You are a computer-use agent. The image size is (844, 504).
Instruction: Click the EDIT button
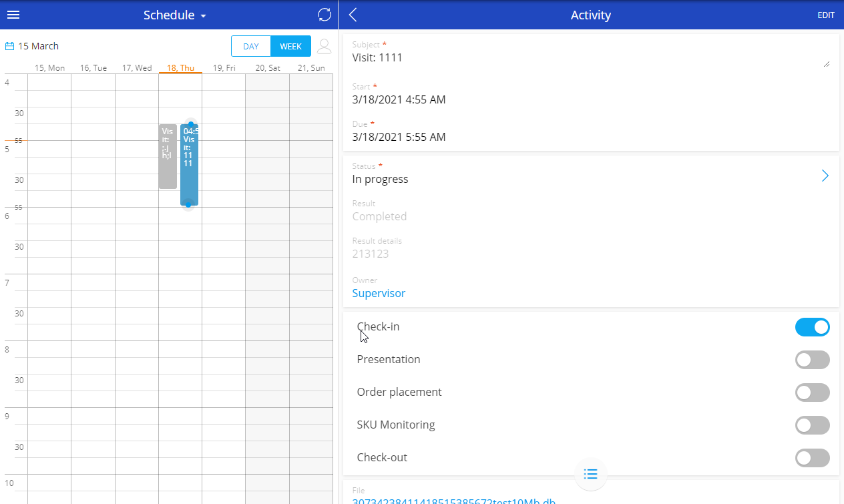pos(826,15)
